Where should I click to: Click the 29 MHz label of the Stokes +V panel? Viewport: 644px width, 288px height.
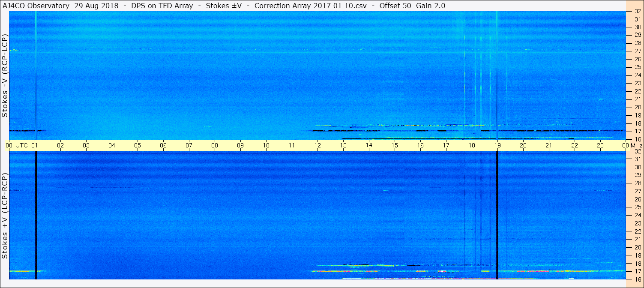[637, 175]
